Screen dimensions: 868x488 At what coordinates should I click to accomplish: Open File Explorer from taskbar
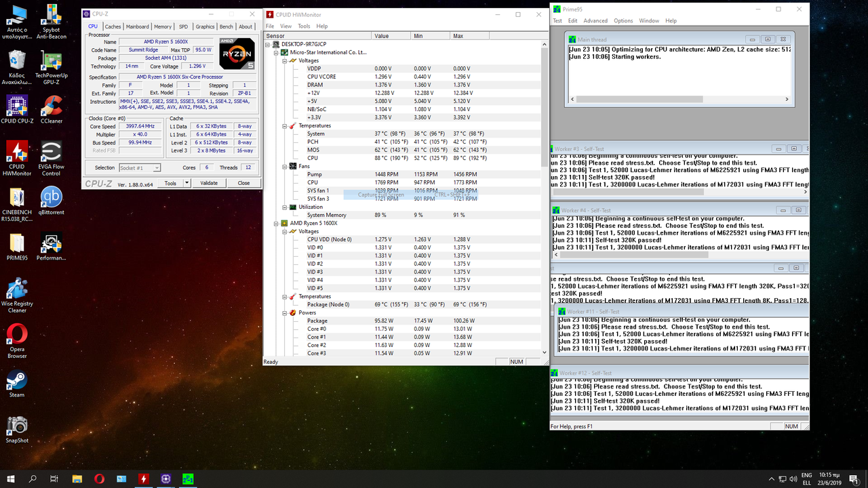77,479
